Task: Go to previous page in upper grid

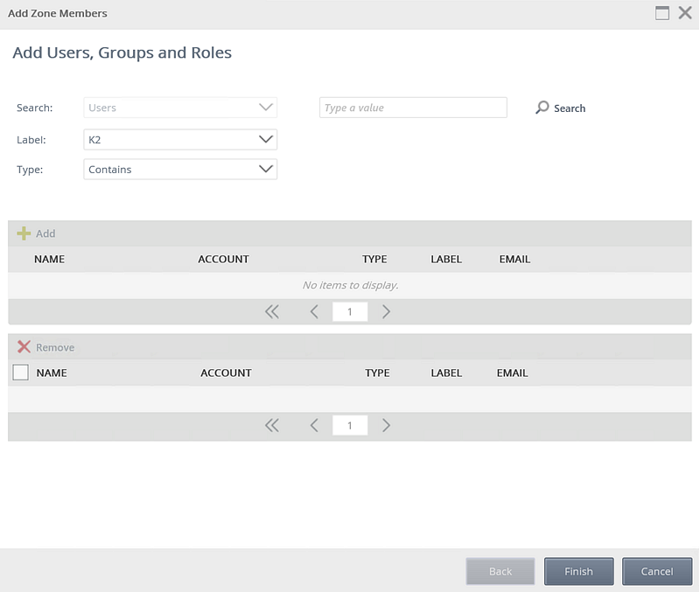Action: 314,312
